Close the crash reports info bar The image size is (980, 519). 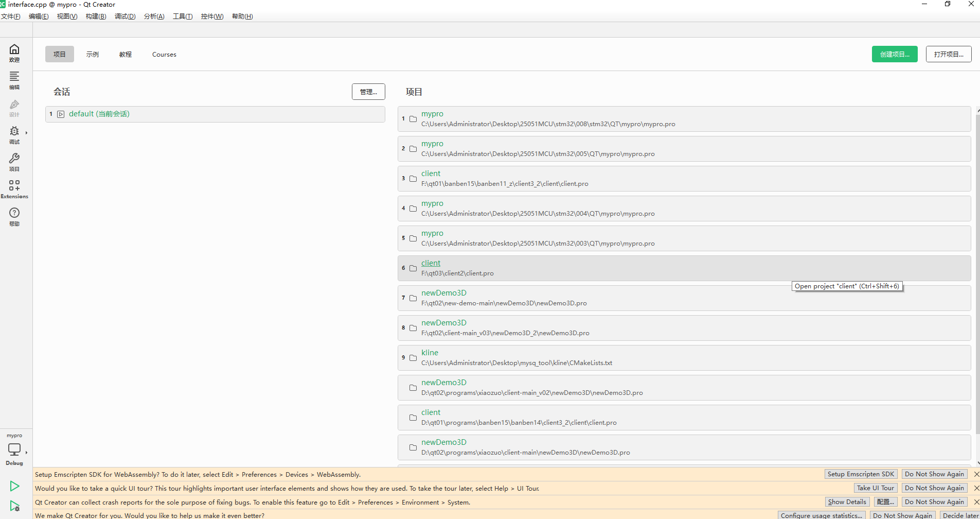(976, 502)
